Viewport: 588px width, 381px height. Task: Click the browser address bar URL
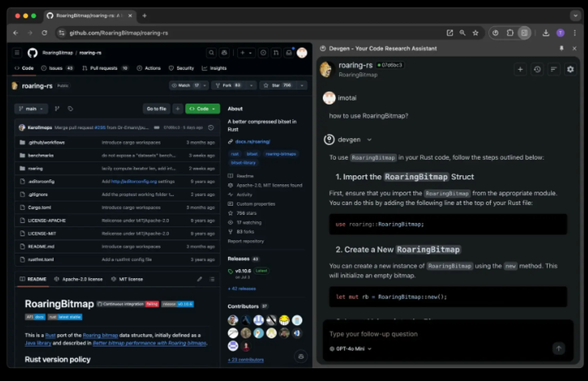coord(119,33)
